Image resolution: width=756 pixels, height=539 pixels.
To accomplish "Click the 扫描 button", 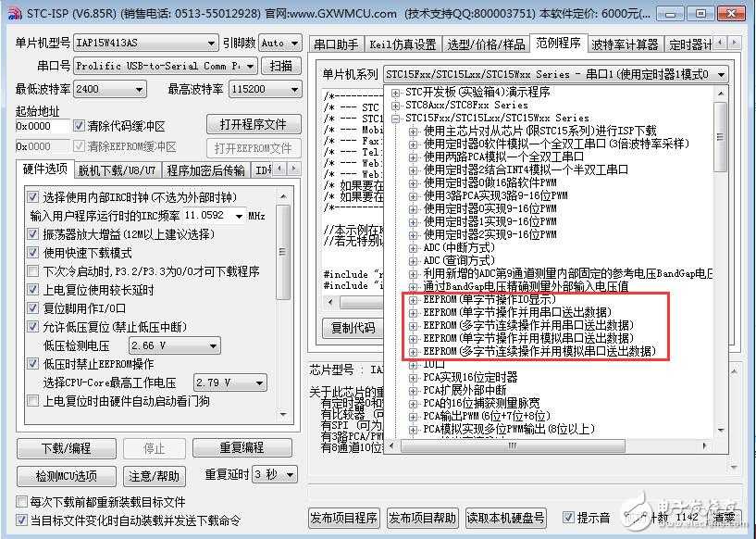I will click(x=281, y=66).
